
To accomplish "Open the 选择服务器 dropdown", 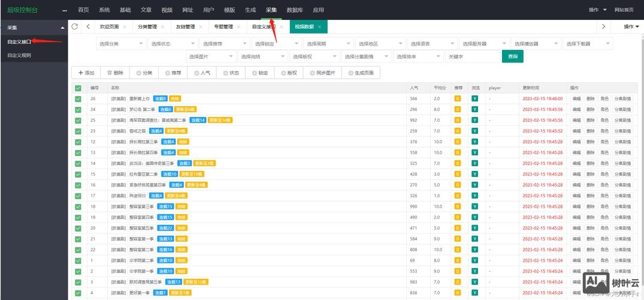I will (484, 44).
